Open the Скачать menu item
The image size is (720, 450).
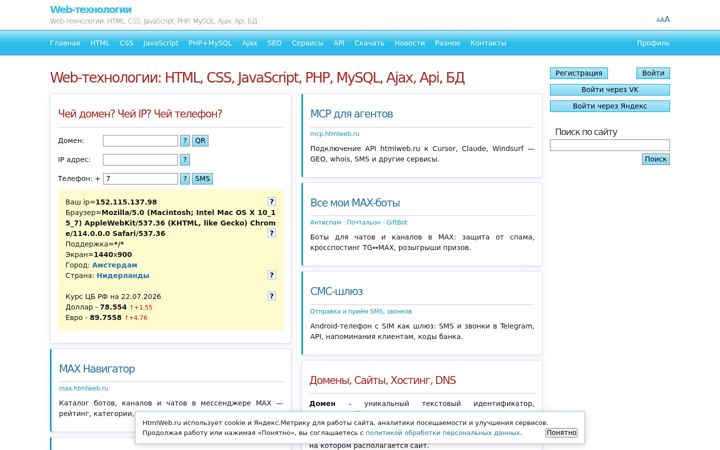369,43
